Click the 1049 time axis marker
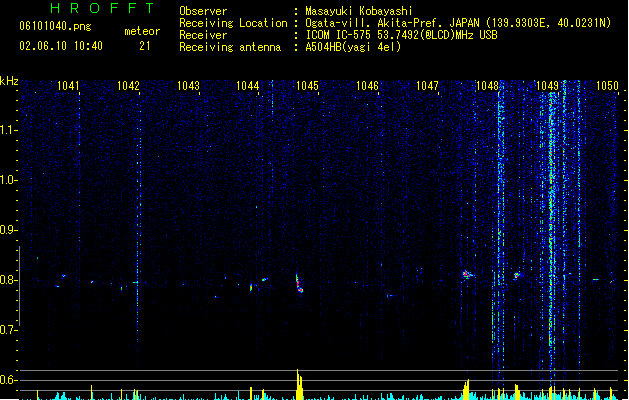The width and height of the screenshot is (629, 400). click(547, 86)
